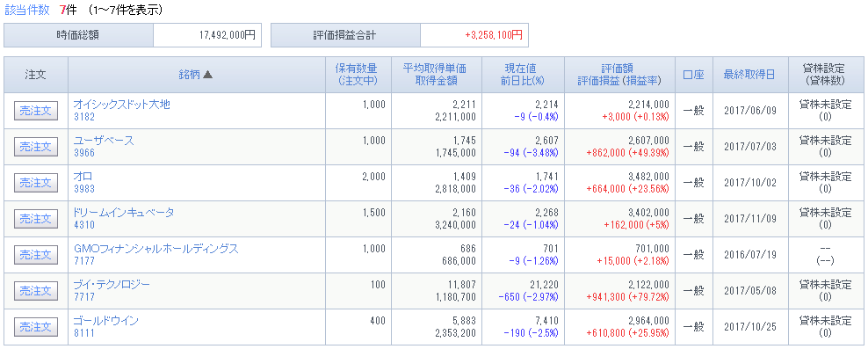Click acquisition amount 3,240,000
The image size is (868, 349).
pyautogui.click(x=456, y=225)
